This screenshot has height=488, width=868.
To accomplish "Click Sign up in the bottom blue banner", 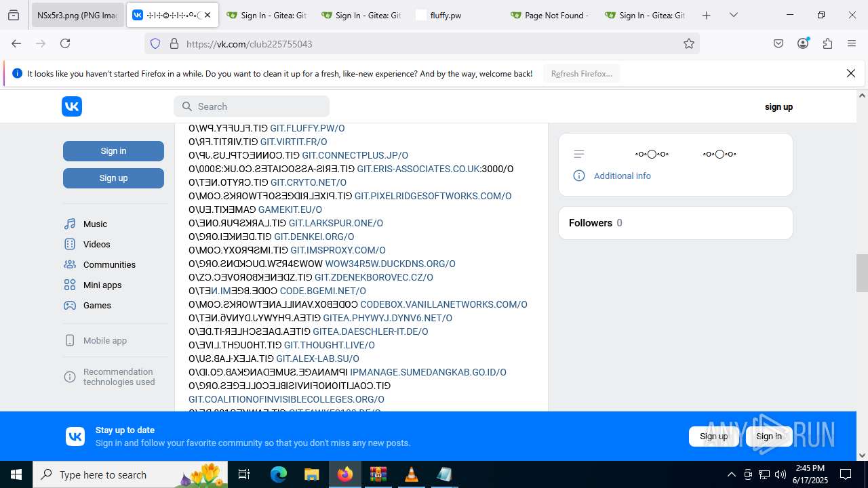I will 713,436.
